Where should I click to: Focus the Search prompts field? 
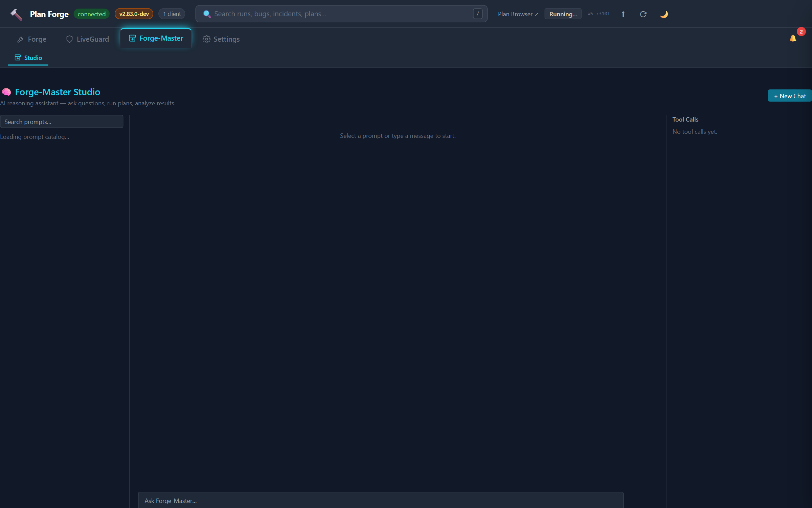click(62, 122)
